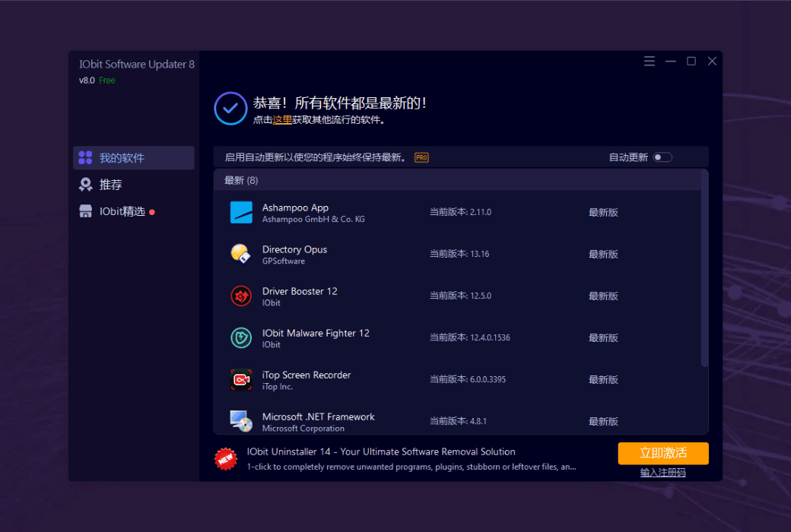Screen dimensions: 791x532
Task: Click the Driver Booster 12 icon
Action: pyautogui.click(x=241, y=296)
